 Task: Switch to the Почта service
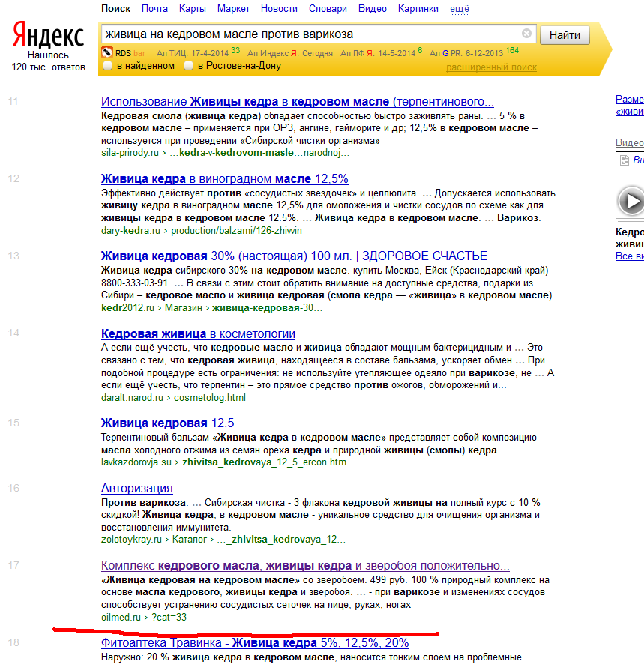point(154,9)
